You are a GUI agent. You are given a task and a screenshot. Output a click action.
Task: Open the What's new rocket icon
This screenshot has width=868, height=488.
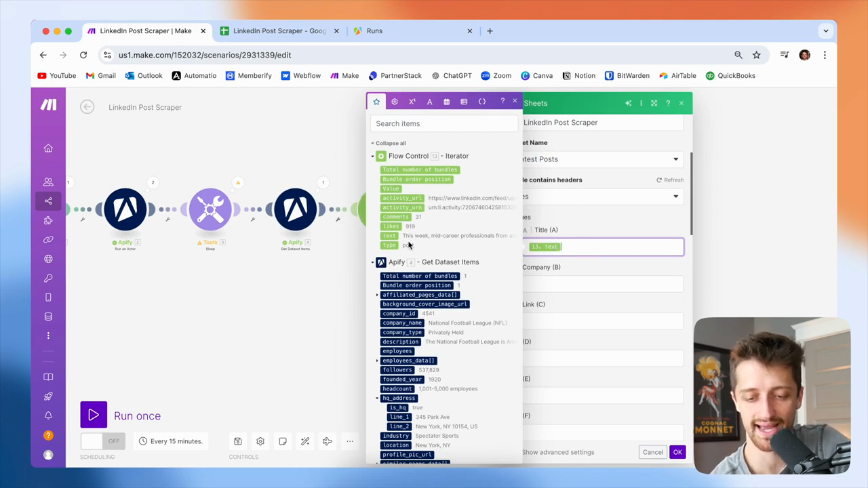pyautogui.click(x=48, y=396)
